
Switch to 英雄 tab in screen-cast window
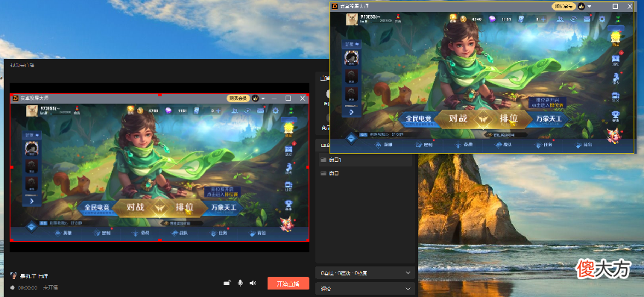point(384,145)
